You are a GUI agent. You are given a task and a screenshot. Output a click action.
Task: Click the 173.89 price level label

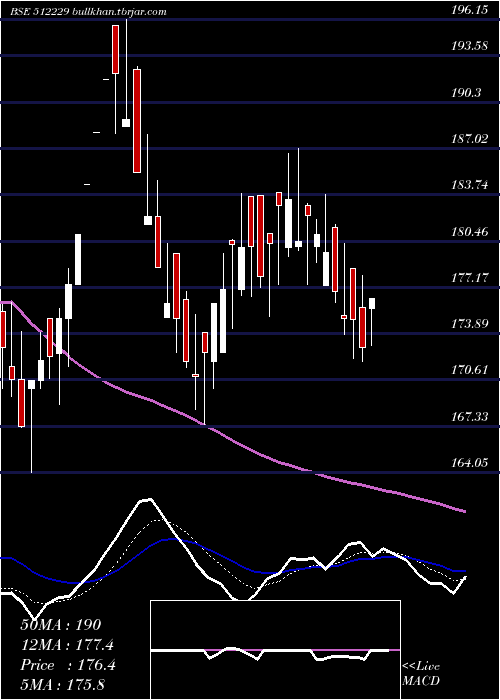coord(469,324)
